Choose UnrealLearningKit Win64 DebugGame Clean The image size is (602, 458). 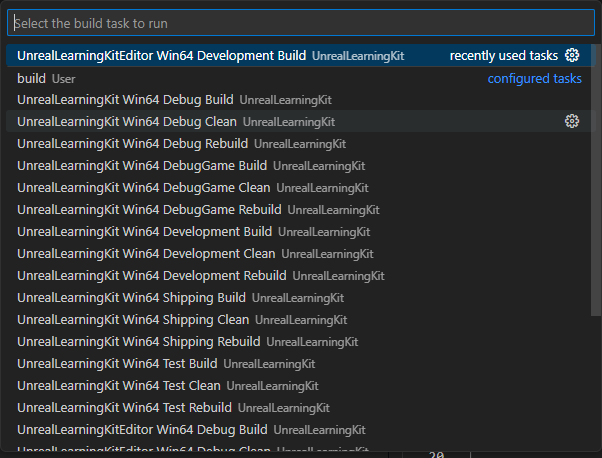coord(301,188)
